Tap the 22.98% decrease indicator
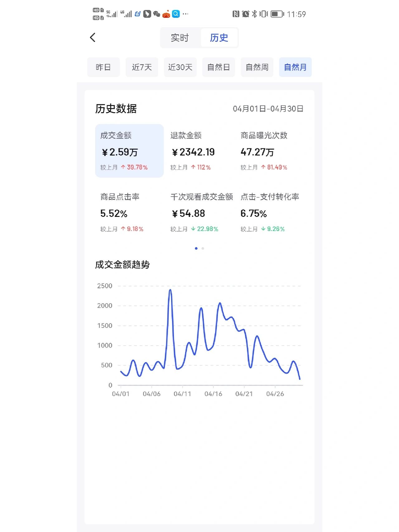 click(204, 229)
